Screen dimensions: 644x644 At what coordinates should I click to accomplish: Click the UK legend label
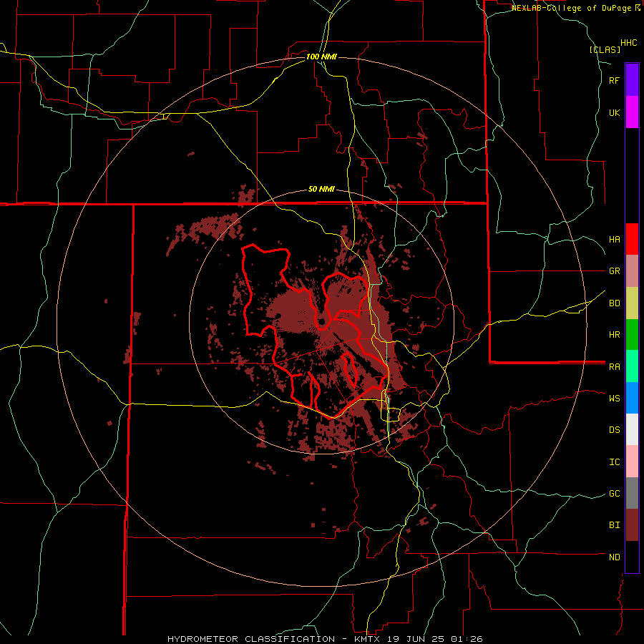[614, 112]
